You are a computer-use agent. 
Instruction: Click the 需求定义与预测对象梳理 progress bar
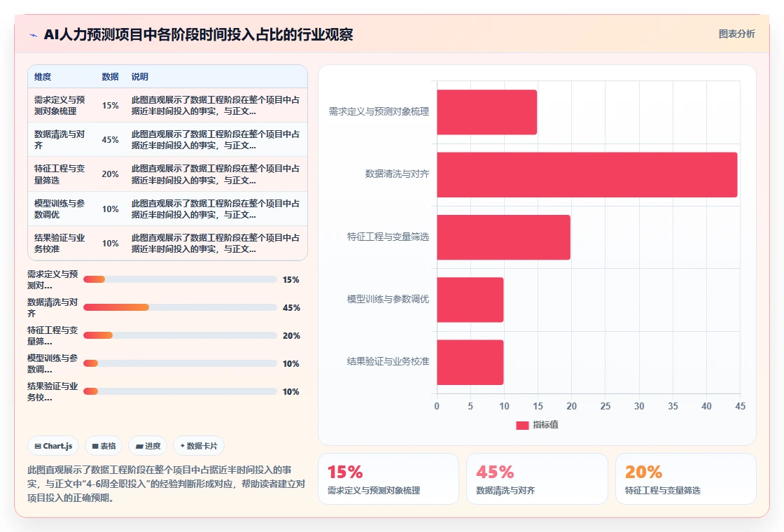tap(180, 279)
